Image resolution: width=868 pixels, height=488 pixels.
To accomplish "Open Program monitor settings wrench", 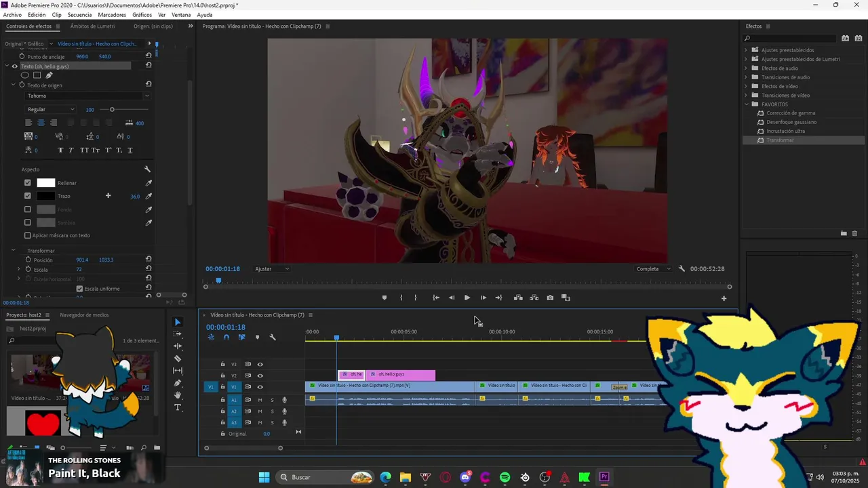I will (x=682, y=269).
